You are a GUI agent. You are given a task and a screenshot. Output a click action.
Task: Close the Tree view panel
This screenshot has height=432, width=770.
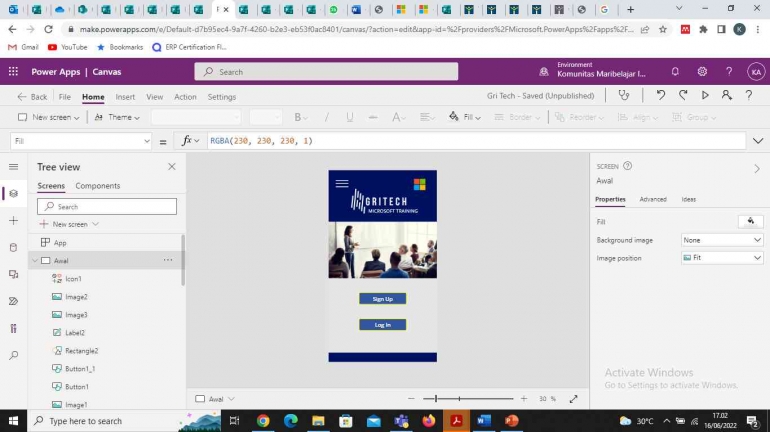click(171, 167)
